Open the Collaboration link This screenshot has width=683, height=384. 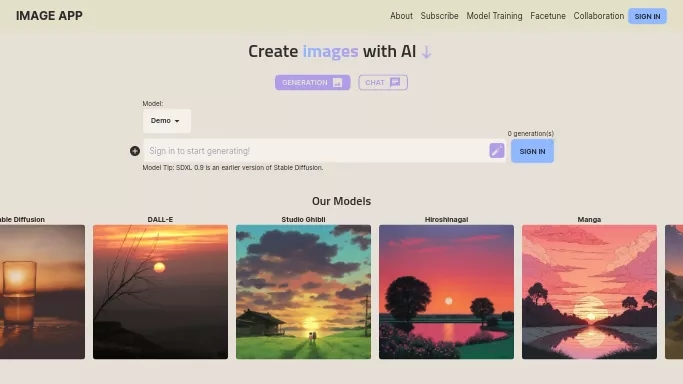[x=598, y=16]
